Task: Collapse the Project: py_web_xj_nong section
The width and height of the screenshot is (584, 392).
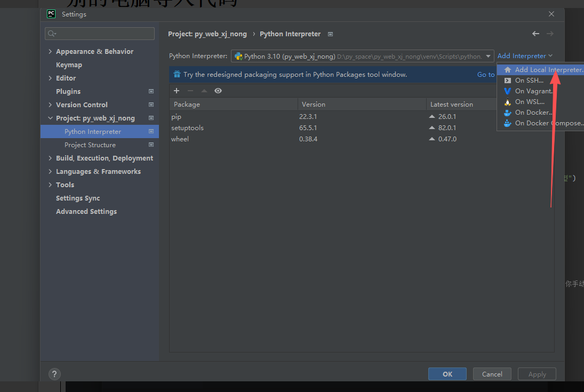Action: (50, 118)
